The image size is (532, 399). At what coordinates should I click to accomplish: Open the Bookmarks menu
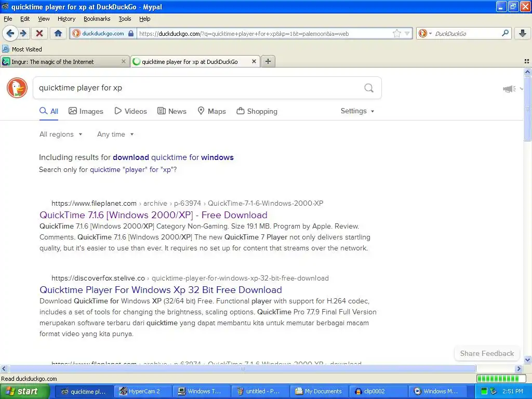[97, 19]
